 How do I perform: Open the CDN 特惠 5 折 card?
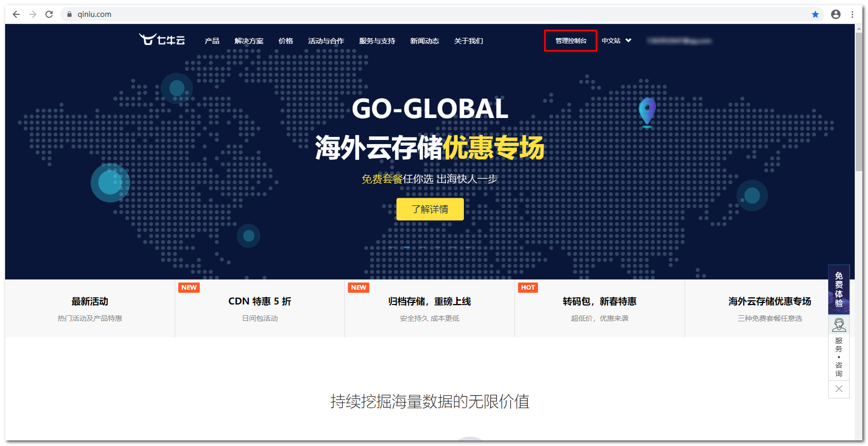click(260, 309)
